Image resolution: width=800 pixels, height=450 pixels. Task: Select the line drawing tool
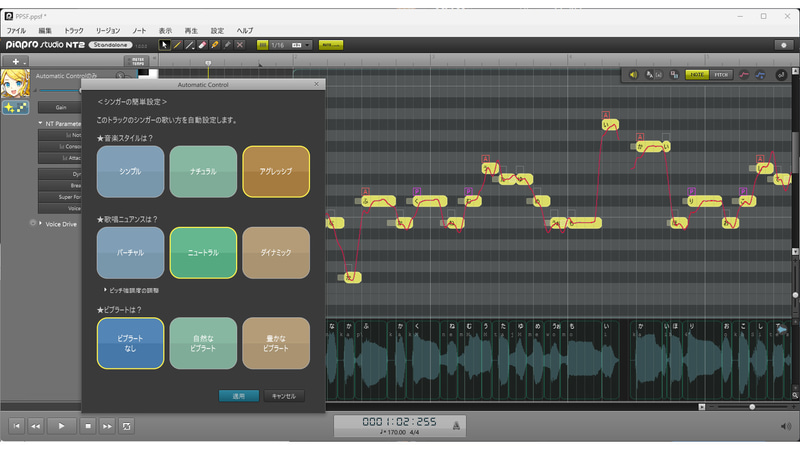[189, 45]
